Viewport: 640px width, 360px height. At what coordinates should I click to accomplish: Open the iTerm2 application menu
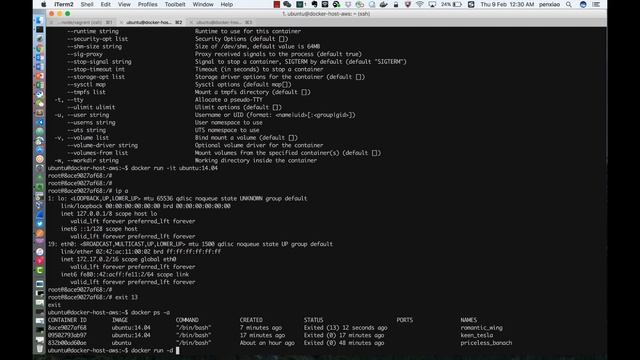coord(64,4)
